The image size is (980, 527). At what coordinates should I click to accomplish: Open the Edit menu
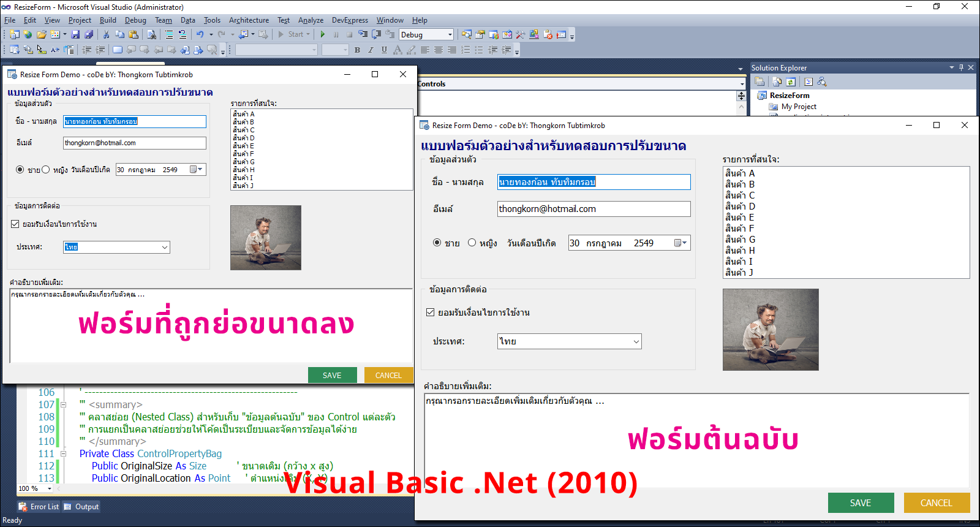coord(30,20)
